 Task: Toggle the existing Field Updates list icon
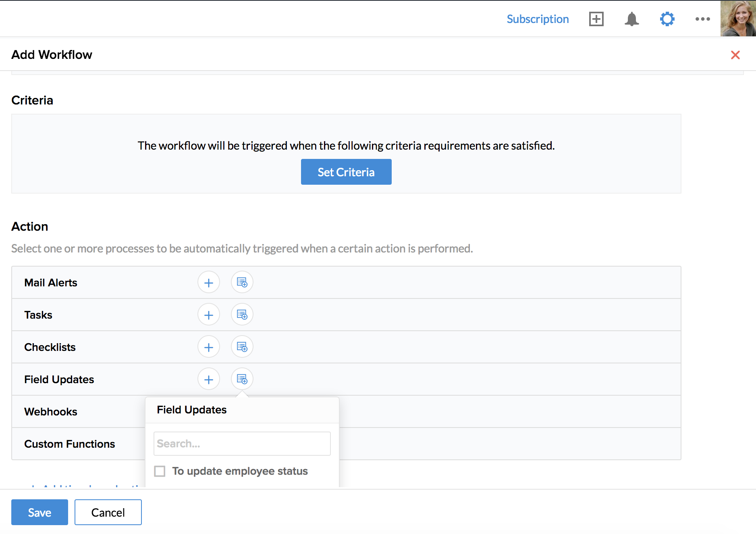click(242, 380)
